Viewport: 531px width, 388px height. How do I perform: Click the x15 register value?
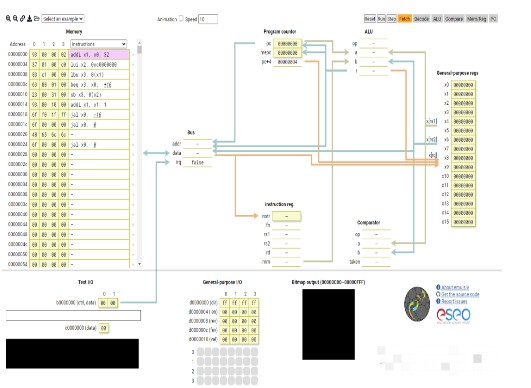click(x=463, y=222)
